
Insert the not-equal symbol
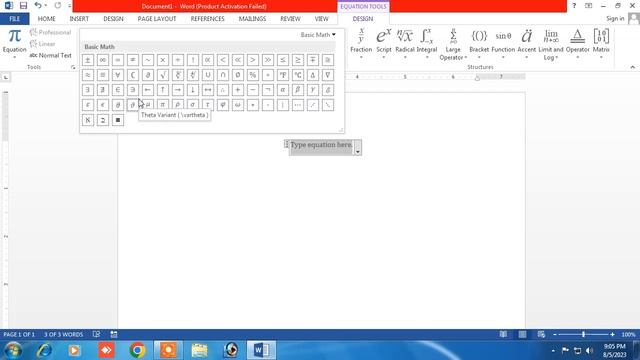click(133, 60)
